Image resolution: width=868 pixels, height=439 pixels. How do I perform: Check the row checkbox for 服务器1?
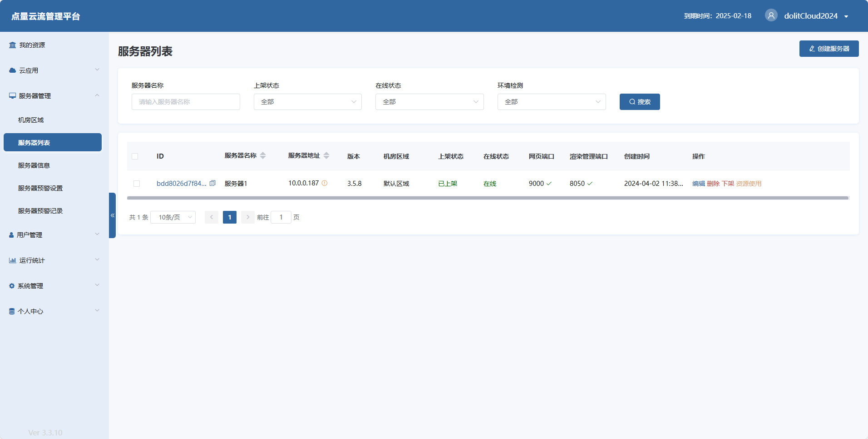pyautogui.click(x=137, y=184)
